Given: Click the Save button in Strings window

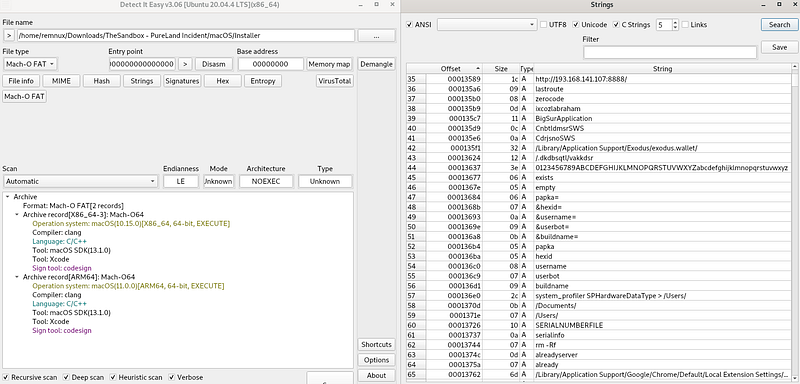Looking at the screenshot, I should click(779, 47).
